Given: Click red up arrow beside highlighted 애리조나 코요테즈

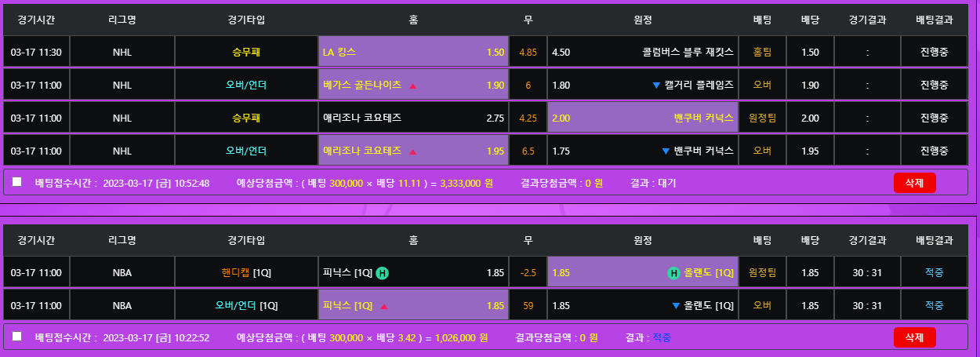Looking at the screenshot, I should pos(413,151).
